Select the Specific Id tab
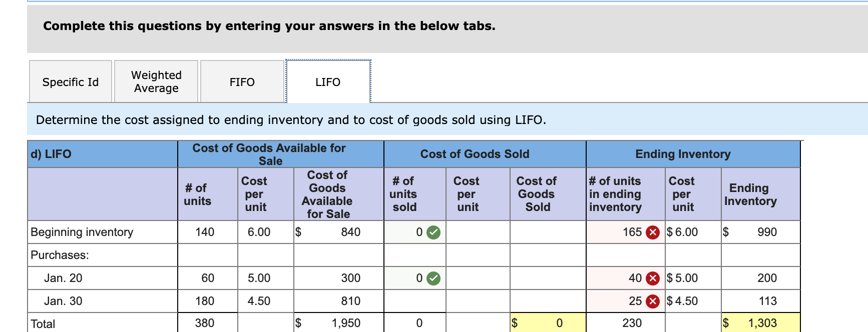868x332 pixels. tap(70, 81)
